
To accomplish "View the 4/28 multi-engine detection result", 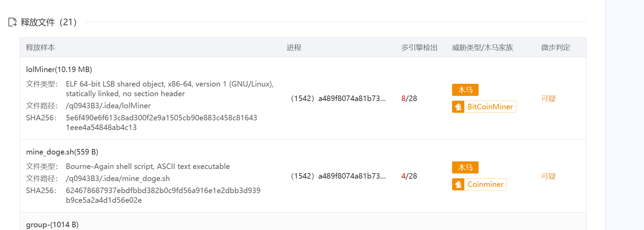I will coord(409,176).
